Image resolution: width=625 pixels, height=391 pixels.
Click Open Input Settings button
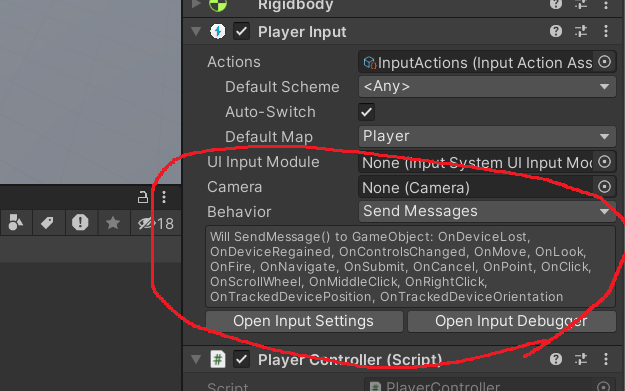tap(304, 321)
